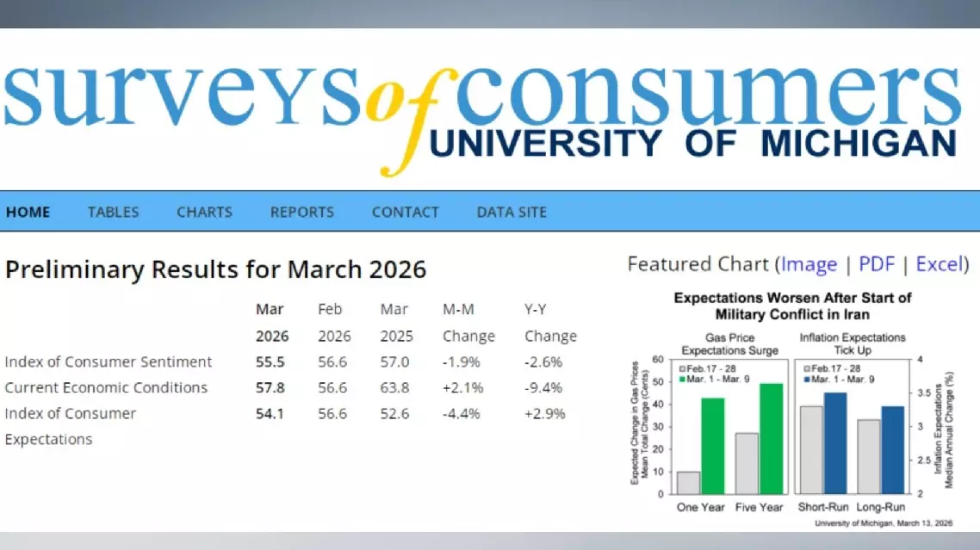Click the green One Year gas price bar
The height and width of the screenshot is (550, 980).
713,445
